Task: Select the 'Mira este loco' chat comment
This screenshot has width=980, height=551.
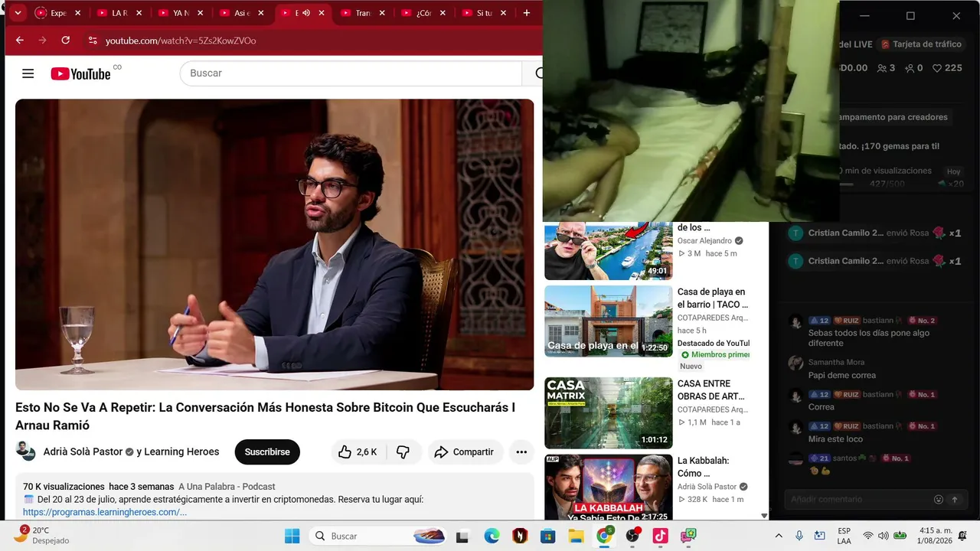Action: tap(835, 439)
